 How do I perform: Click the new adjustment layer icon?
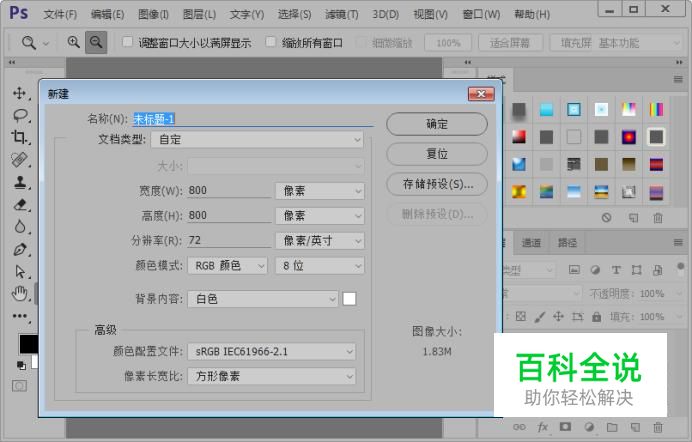click(x=589, y=427)
